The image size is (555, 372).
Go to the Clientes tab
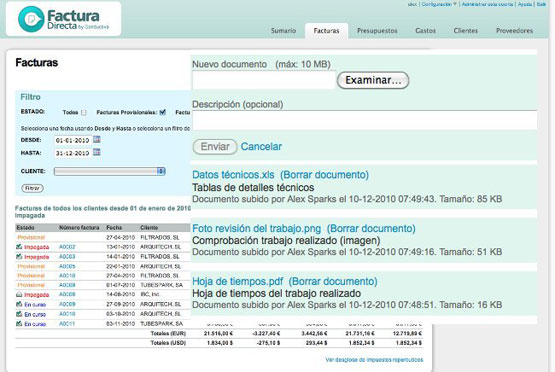(x=465, y=31)
